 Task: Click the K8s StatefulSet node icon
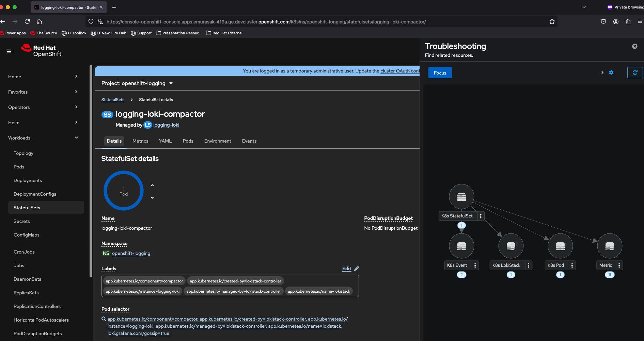click(x=461, y=197)
